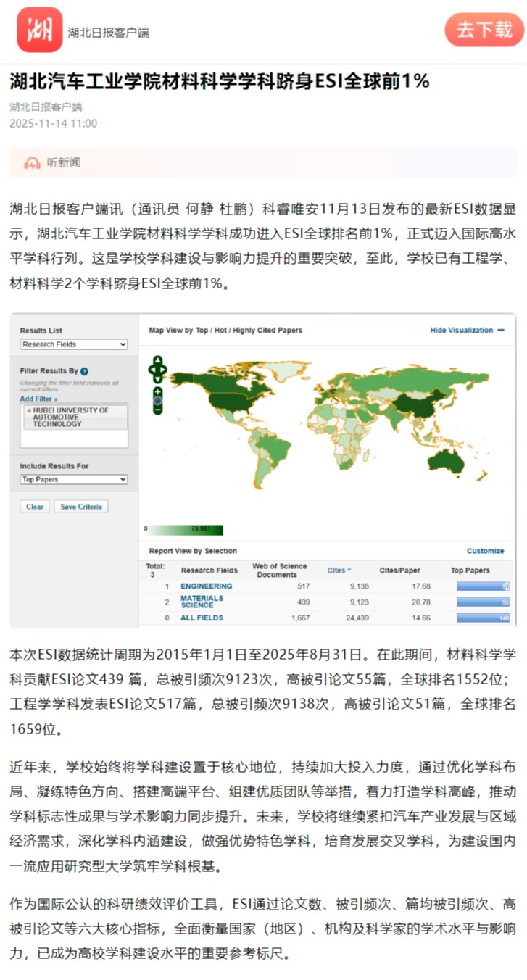Click the 去下载 download button
The image size is (527, 980).
(x=484, y=30)
